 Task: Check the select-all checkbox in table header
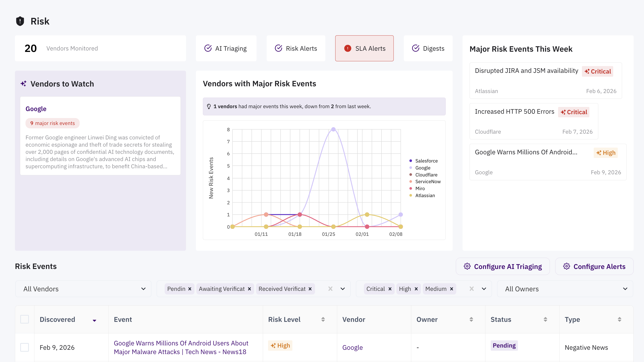tap(25, 319)
